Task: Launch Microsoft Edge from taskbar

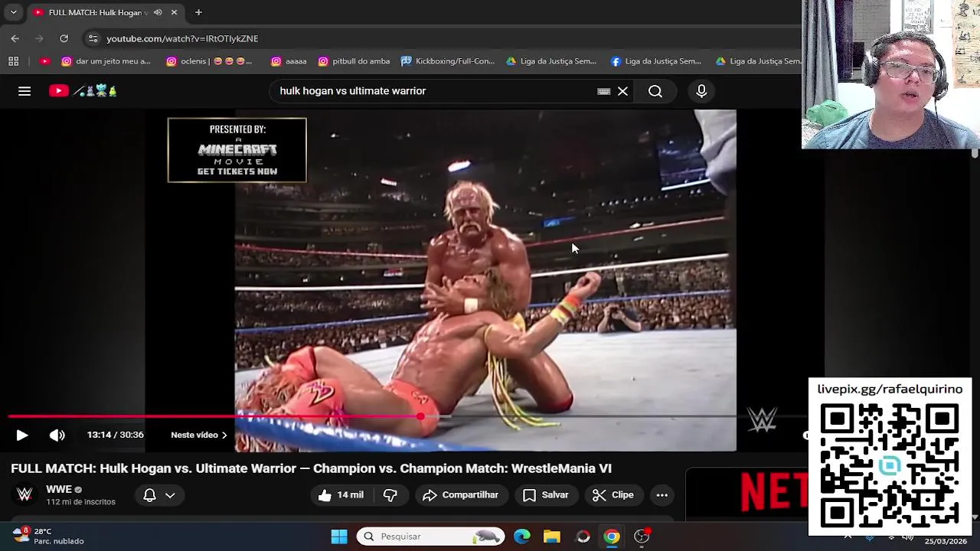Action: pyautogui.click(x=522, y=536)
